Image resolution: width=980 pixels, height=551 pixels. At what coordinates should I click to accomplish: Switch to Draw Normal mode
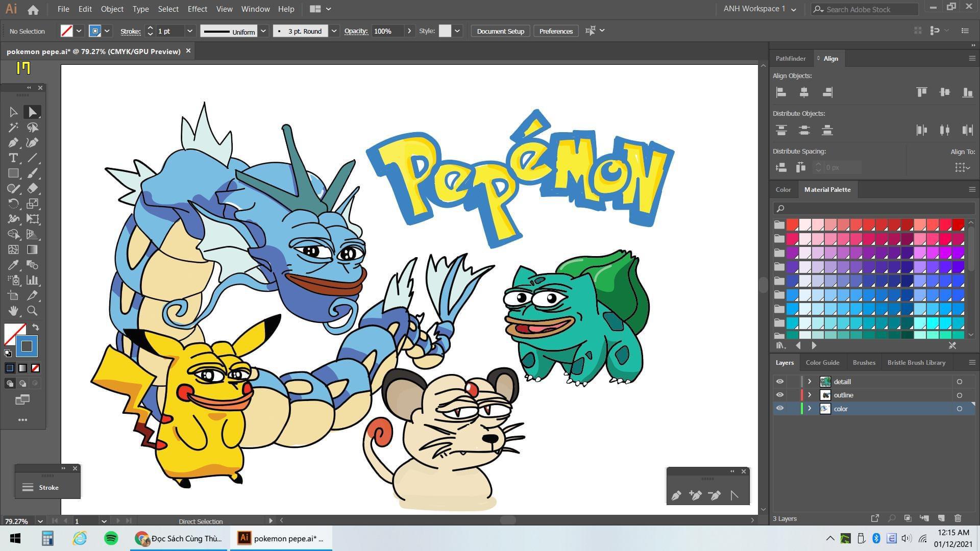pyautogui.click(x=10, y=383)
